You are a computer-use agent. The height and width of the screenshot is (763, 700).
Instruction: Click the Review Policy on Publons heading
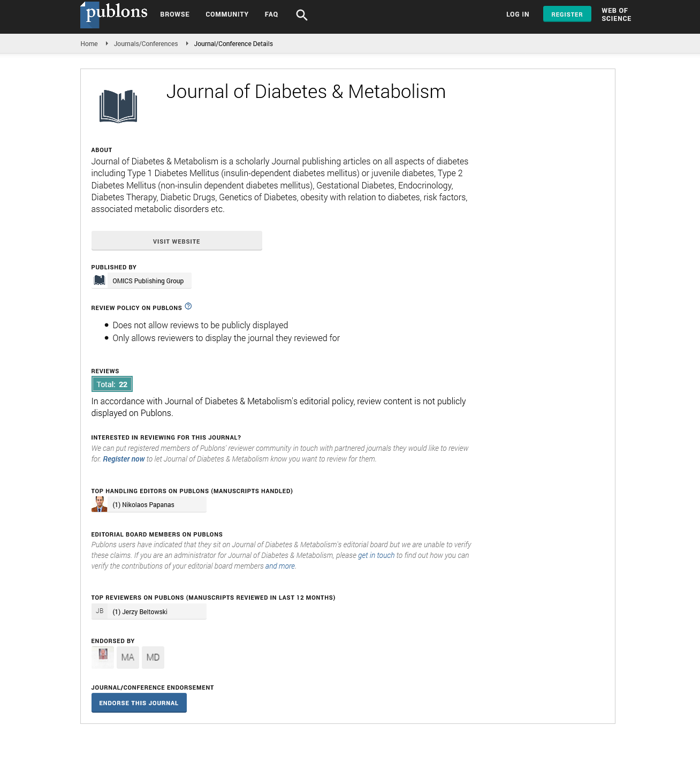(136, 308)
